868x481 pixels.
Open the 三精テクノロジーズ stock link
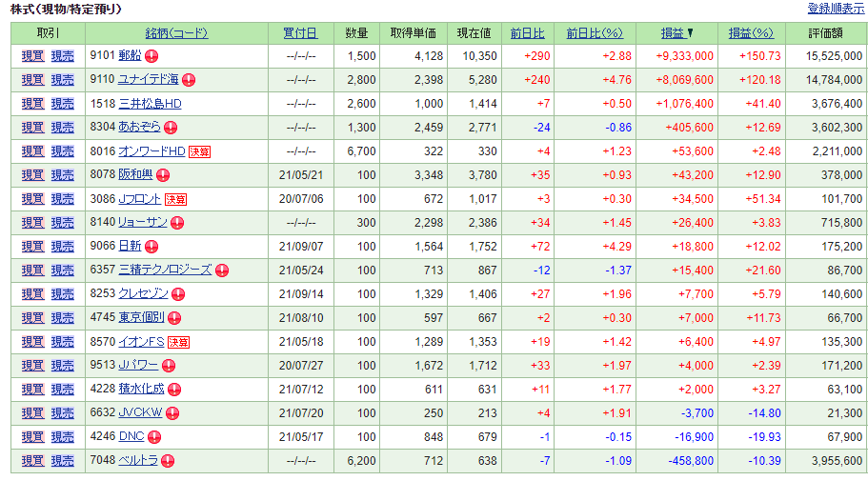(165, 271)
